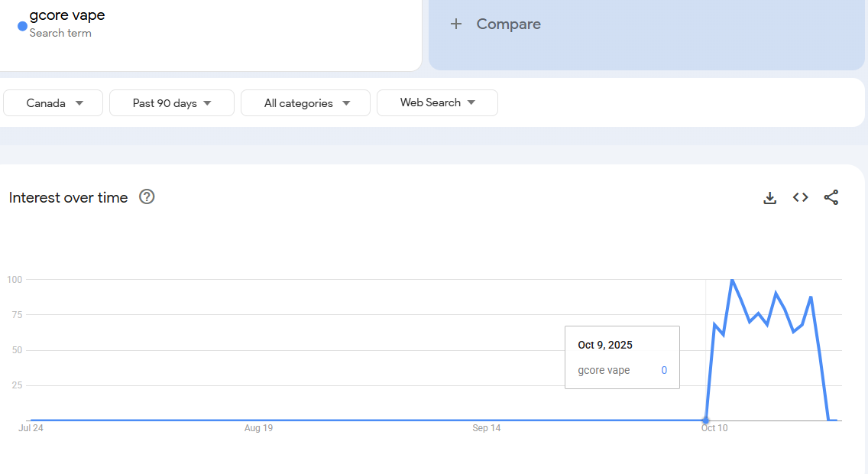Expand the Past 90 days time range
Screen dimensions: 868x474
[x=172, y=103]
